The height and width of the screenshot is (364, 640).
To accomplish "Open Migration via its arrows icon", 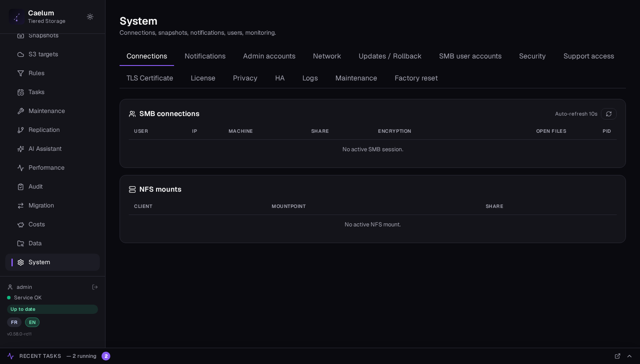I will pyautogui.click(x=21, y=206).
